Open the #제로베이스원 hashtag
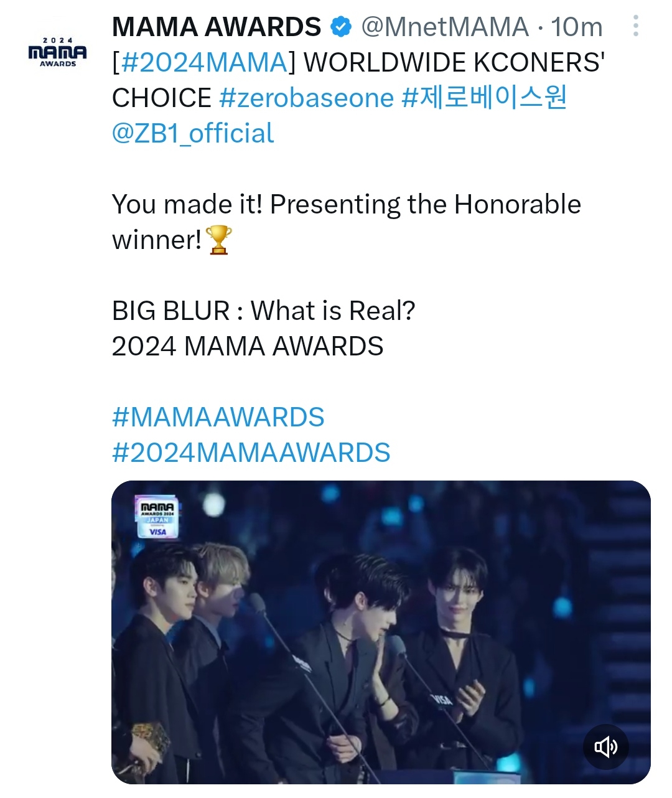Image resolution: width=672 pixels, height=798 pixels. [x=484, y=98]
